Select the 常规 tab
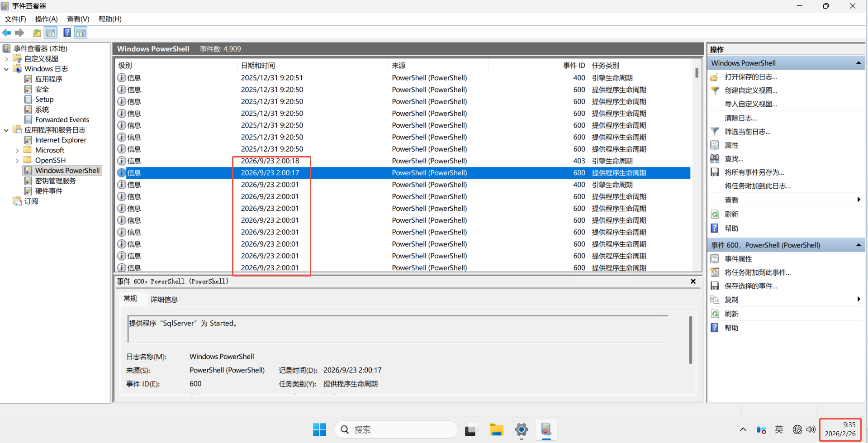868x443 pixels. point(130,299)
